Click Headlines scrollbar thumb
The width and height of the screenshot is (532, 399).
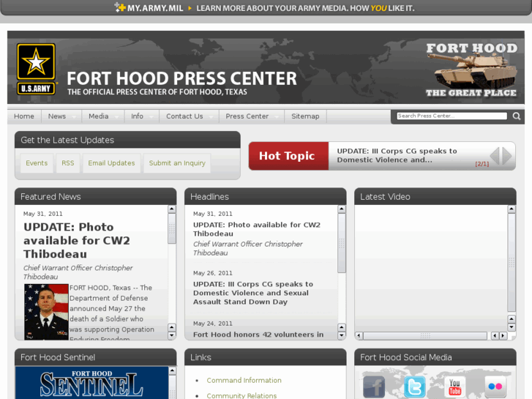coord(342,243)
